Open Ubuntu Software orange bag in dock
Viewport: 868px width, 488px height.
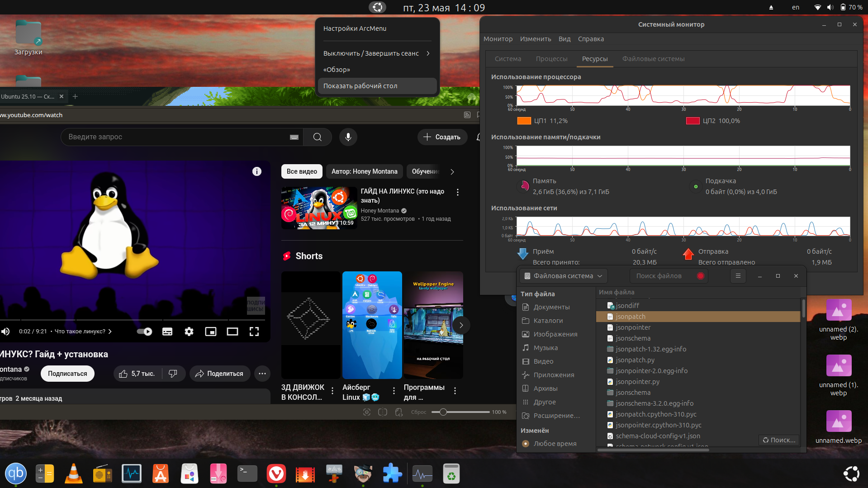click(161, 474)
